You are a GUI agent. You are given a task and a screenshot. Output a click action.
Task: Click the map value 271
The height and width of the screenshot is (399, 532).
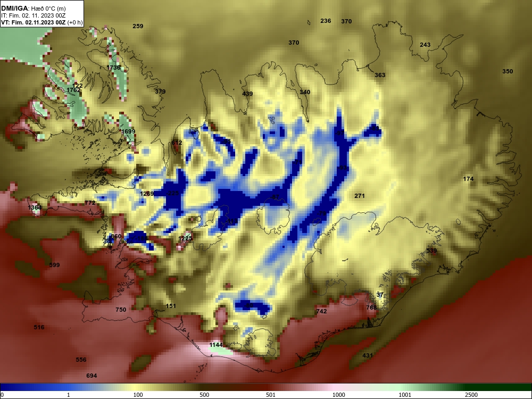[x=359, y=196]
